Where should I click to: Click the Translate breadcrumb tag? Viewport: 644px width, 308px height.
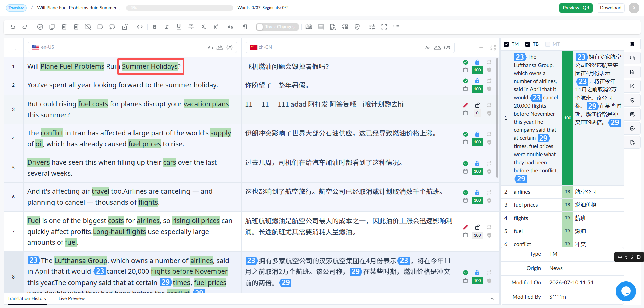pyautogui.click(x=16, y=8)
